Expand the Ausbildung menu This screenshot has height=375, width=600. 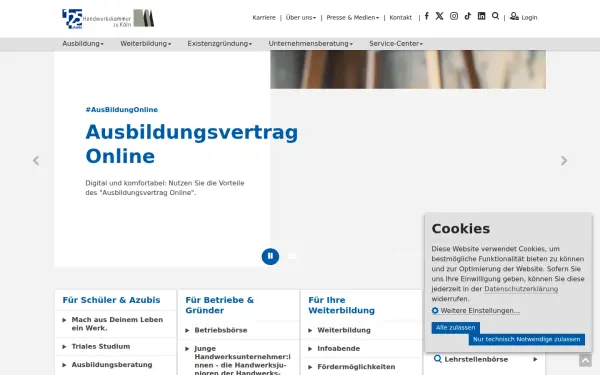point(83,44)
